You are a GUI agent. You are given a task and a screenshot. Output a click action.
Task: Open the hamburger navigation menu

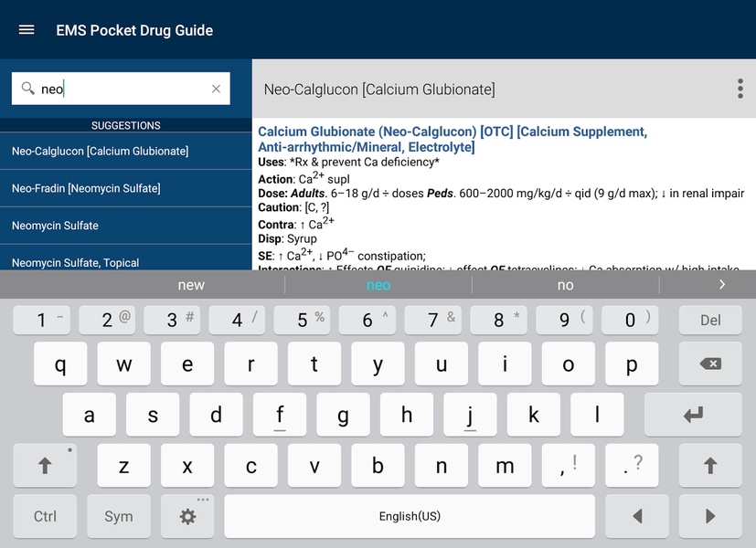27,30
